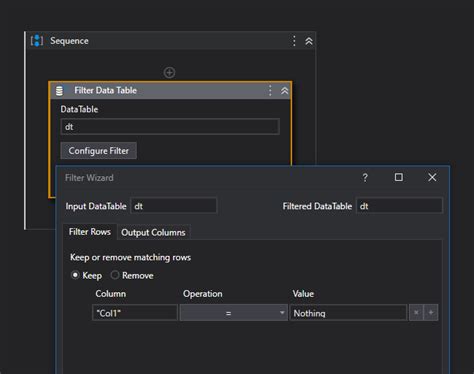Open the Filter Data Table options menu
474x374 pixels.
click(x=270, y=91)
